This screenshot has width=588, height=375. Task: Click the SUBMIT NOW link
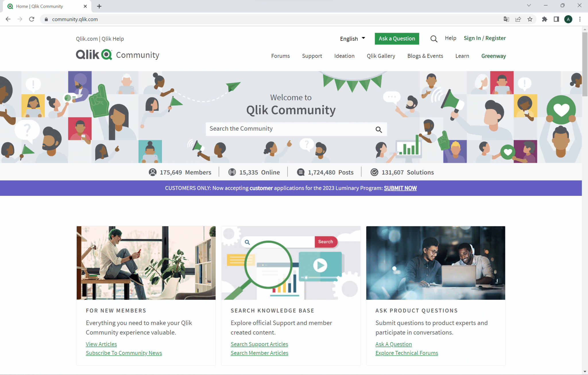click(400, 188)
